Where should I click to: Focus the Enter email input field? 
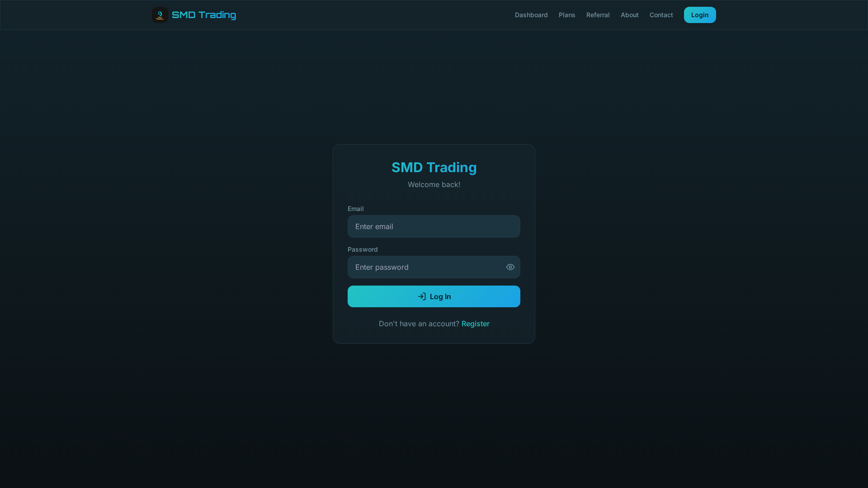(434, 226)
